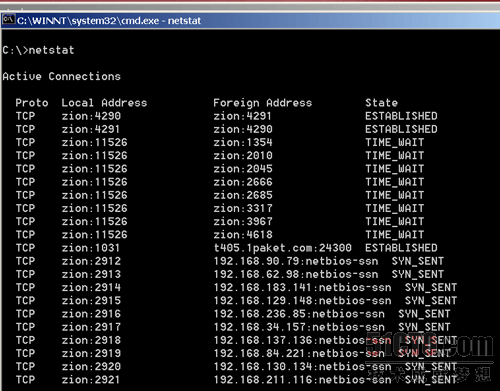Image resolution: width=500 pixels, height=391 pixels.
Task: Select foreign address 'zion:2010'
Action: point(243,156)
